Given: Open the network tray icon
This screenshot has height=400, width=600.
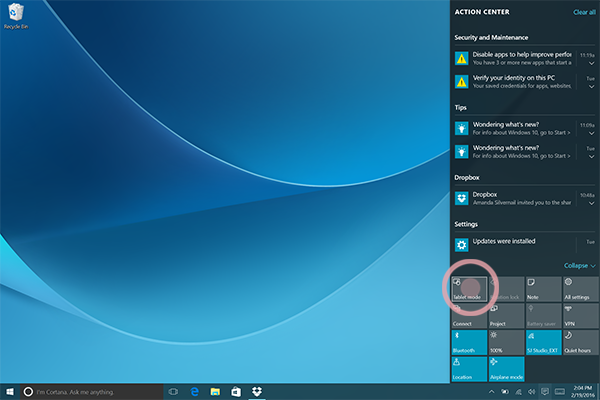Looking at the screenshot, I should point(518,392).
